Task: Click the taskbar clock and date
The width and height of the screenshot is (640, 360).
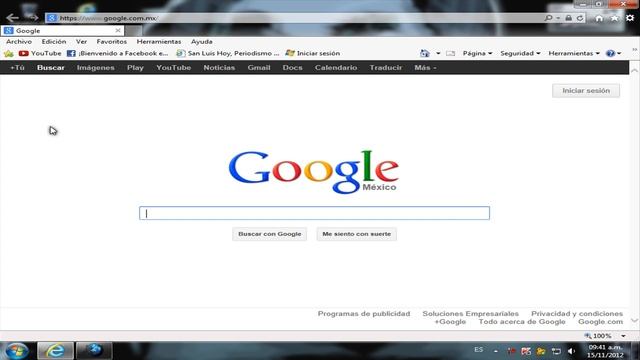Action: click(605, 351)
